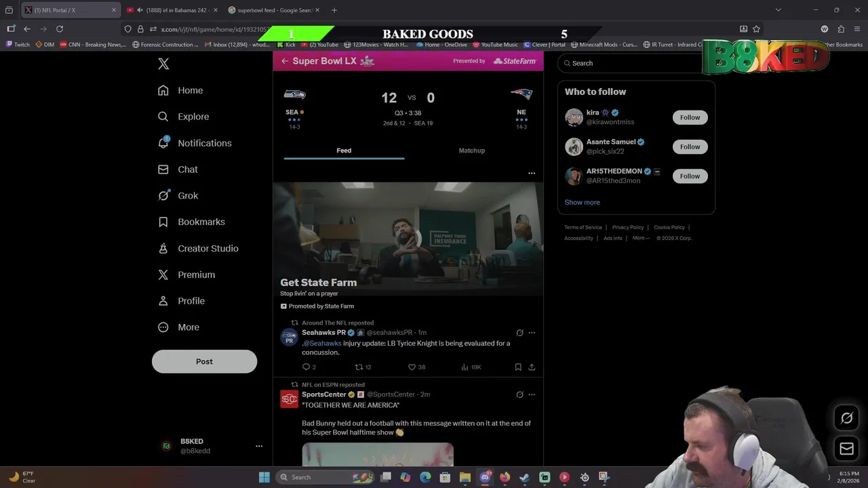Open more options on Seahawks PR post
The image size is (868, 488).
click(532, 333)
